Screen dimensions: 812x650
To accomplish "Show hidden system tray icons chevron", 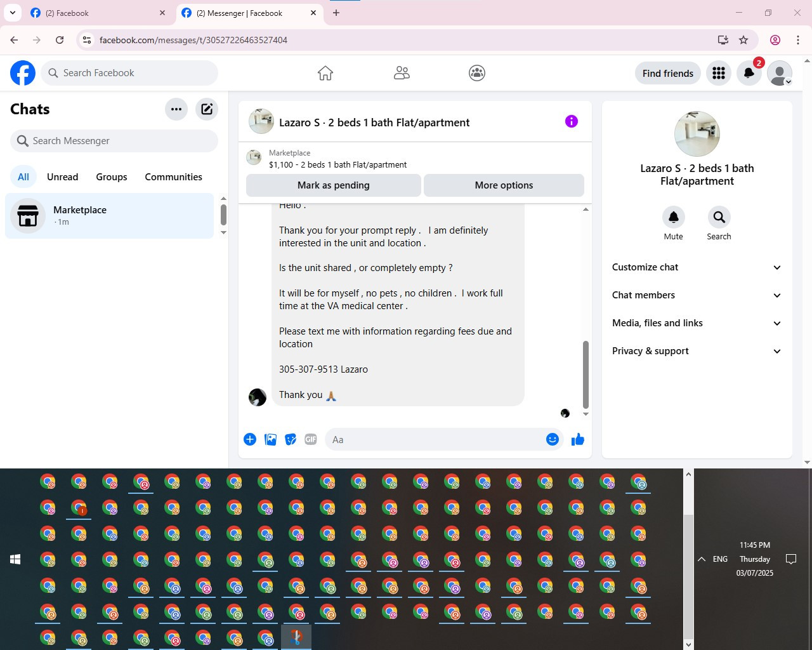I will coord(702,559).
